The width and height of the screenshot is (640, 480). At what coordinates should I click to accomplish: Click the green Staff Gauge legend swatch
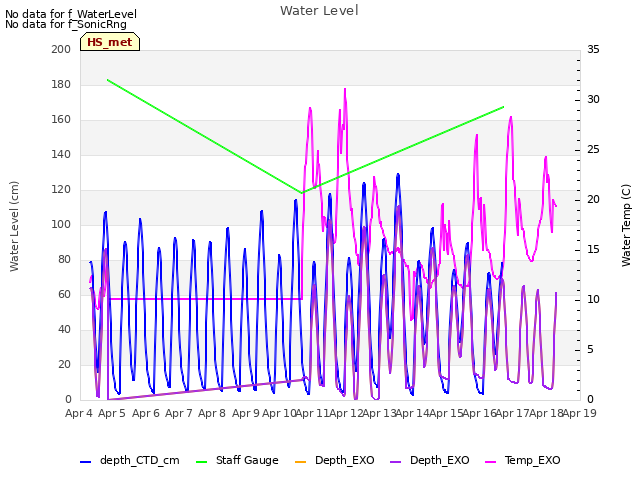click(201, 462)
